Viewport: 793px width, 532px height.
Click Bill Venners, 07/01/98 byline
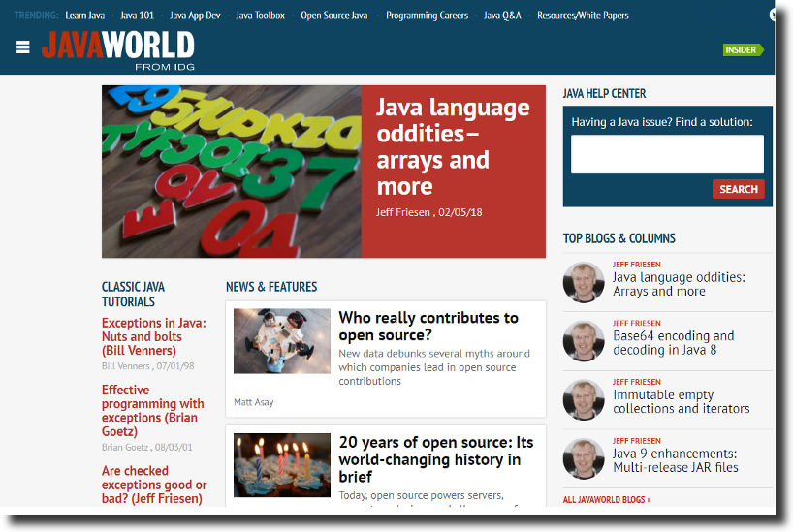point(147,365)
